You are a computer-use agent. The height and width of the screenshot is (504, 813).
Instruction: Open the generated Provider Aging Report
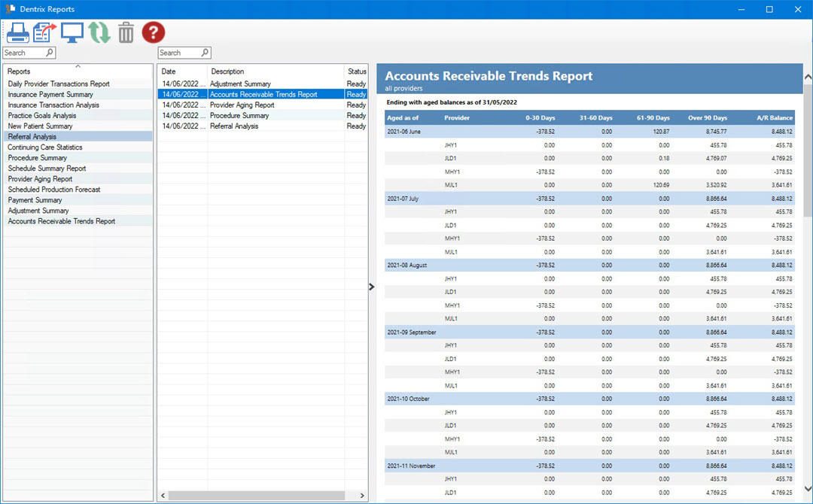click(242, 105)
